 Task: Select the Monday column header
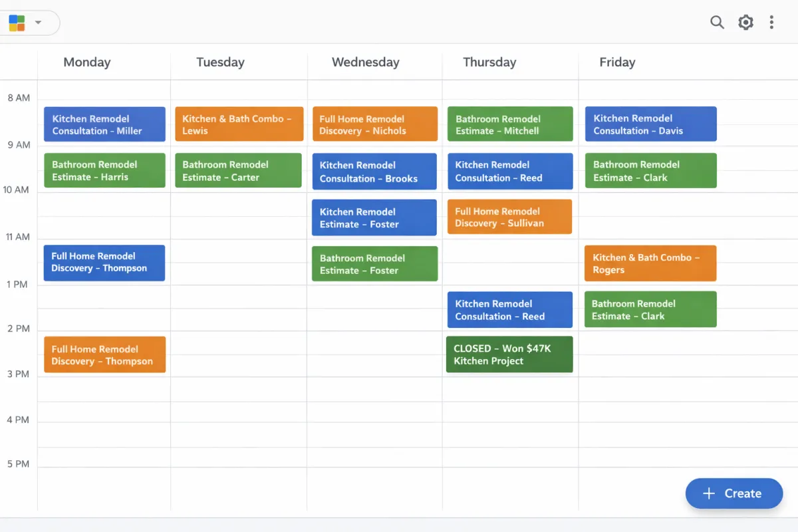tap(87, 63)
